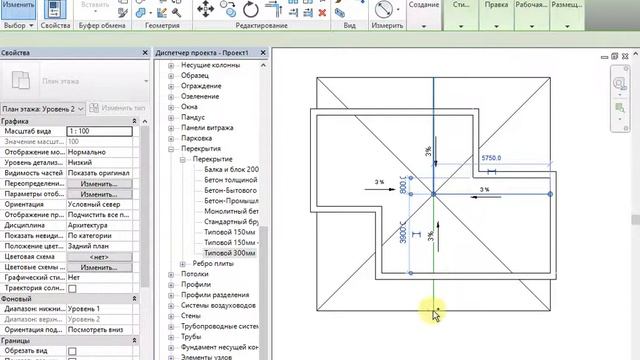Click Изменить... for Цветовые схемы
Viewport: 640px width, 360px height.
point(99,267)
